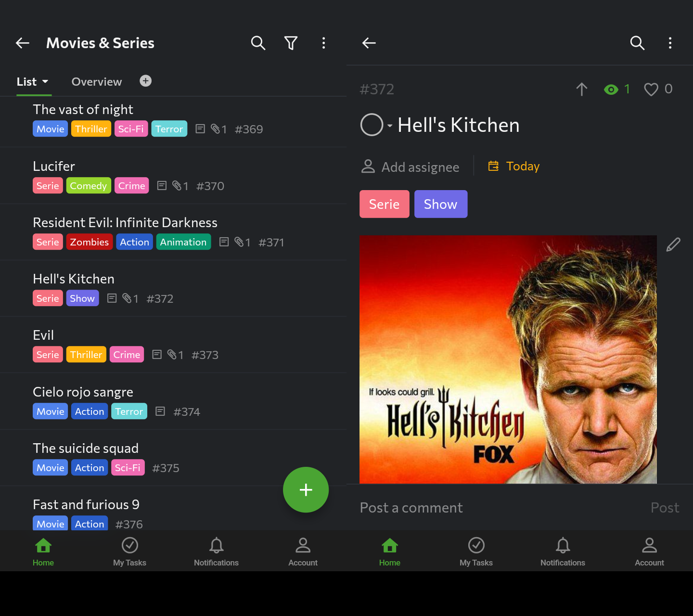Click the attachment icon on Lucifer row
This screenshot has width=693, height=616.
[x=177, y=186]
